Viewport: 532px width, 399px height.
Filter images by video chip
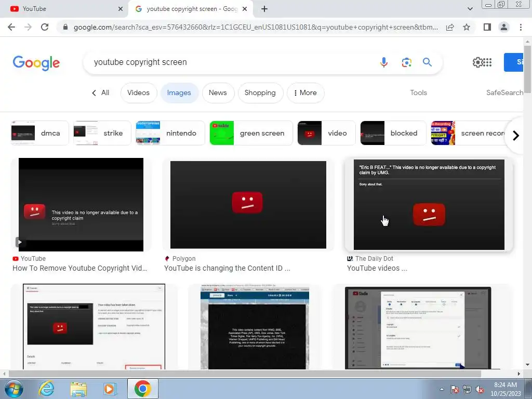coord(326,133)
